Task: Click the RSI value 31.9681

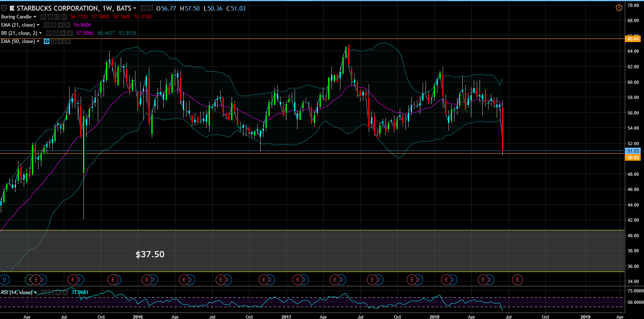Action: pos(80,292)
